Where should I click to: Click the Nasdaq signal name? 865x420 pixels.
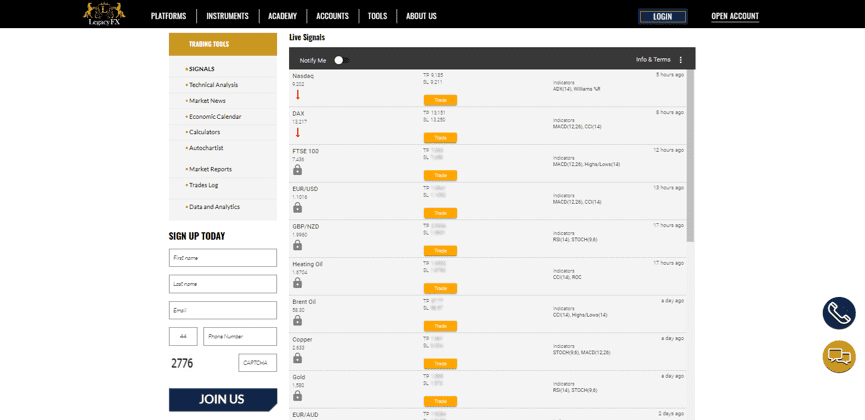tap(303, 76)
